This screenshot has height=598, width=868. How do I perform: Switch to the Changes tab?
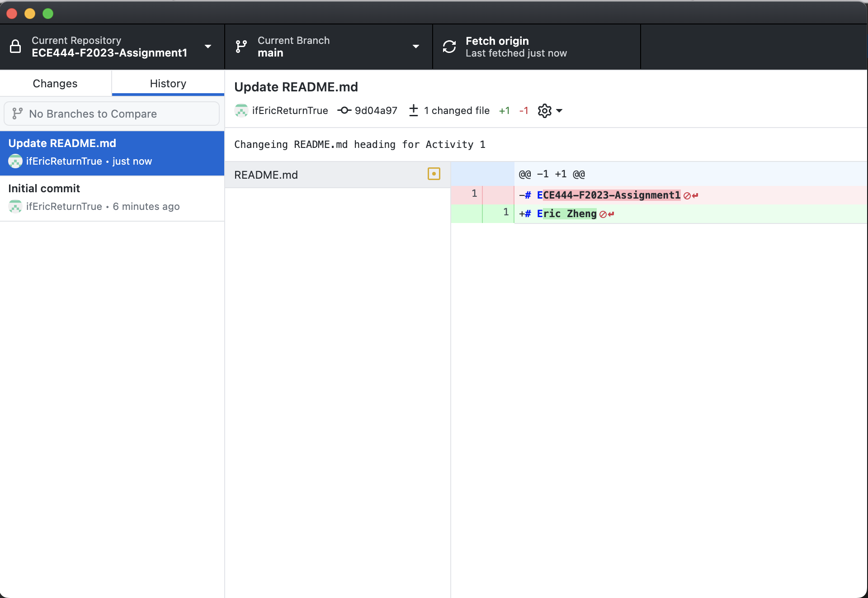point(55,84)
